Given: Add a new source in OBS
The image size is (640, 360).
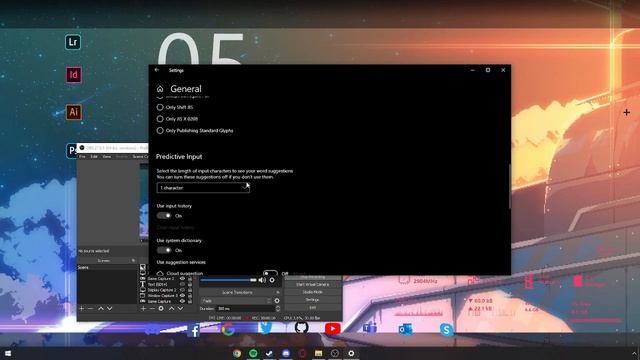Looking at the screenshot, I should point(143,309).
